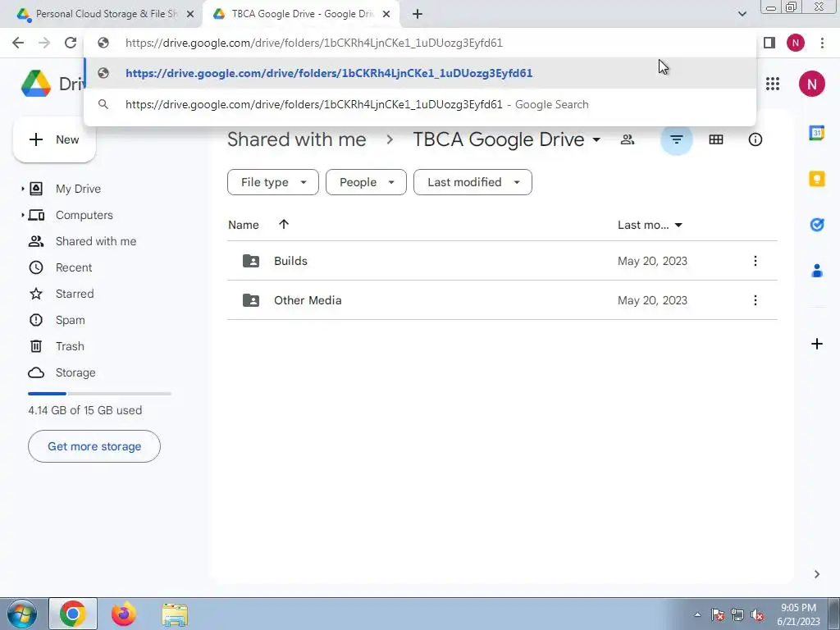The image size is (840, 630).
Task: Select the Google Search suggestion row
Action: [420, 104]
